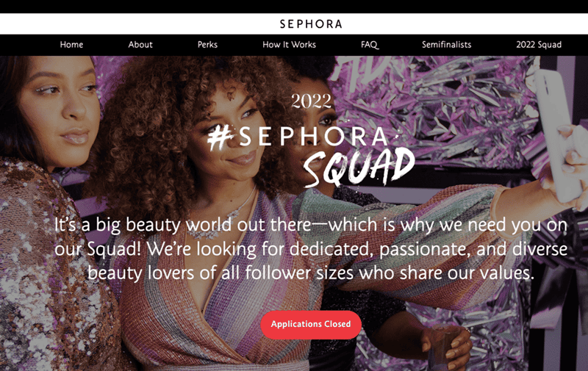Click the black top banner strip
The height and width of the screenshot is (371, 588).
coord(294,7)
